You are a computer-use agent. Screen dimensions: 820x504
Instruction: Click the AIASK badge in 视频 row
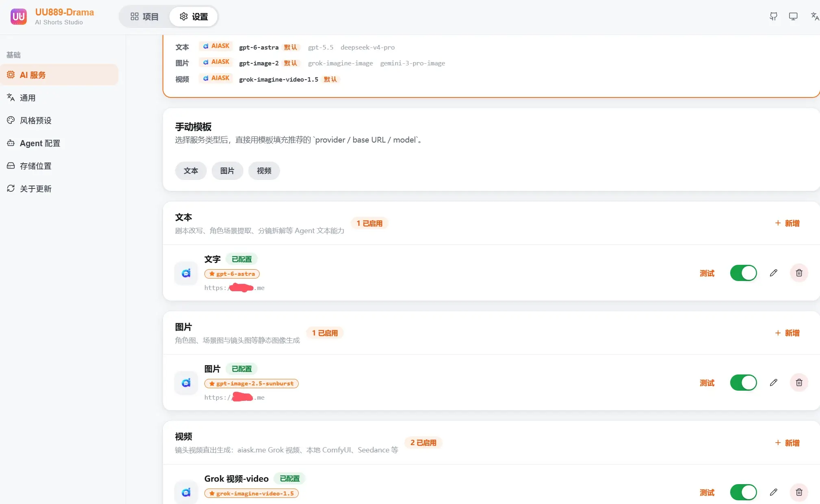click(x=216, y=78)
